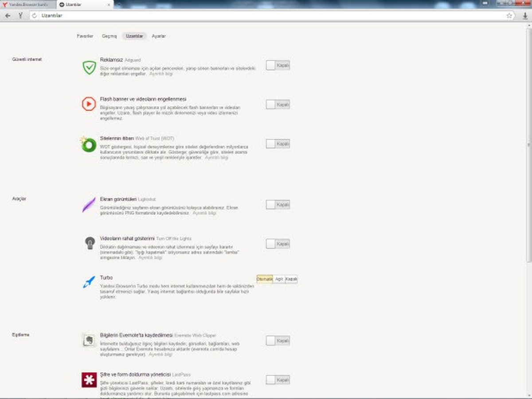Click the Güvenli internet section label
The height and width of the screenshot is (399, 532).
27,59
